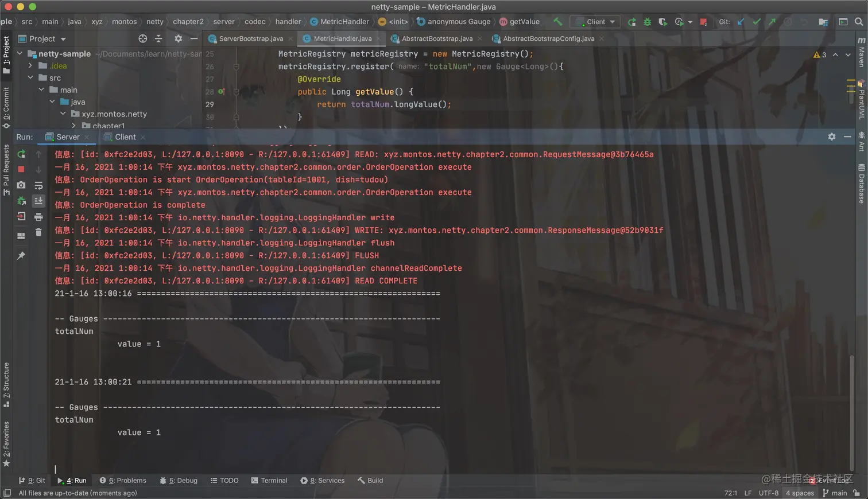Switch to the Client run tab
Image resolution: width=868 pixels, height=499 pixels.
125,137
